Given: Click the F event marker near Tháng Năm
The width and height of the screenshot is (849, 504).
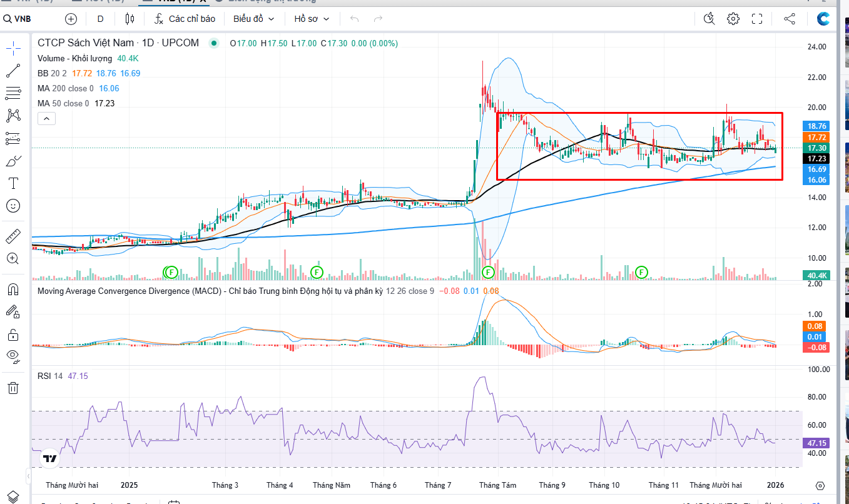Looking at the screenshot, I should pyautogui.click(x=317, y=272).
